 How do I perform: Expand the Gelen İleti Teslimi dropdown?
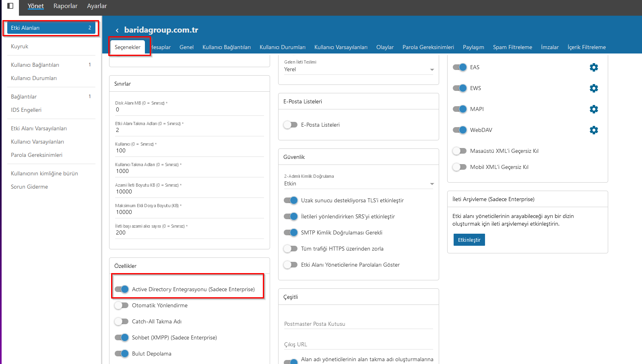[358, 70]
